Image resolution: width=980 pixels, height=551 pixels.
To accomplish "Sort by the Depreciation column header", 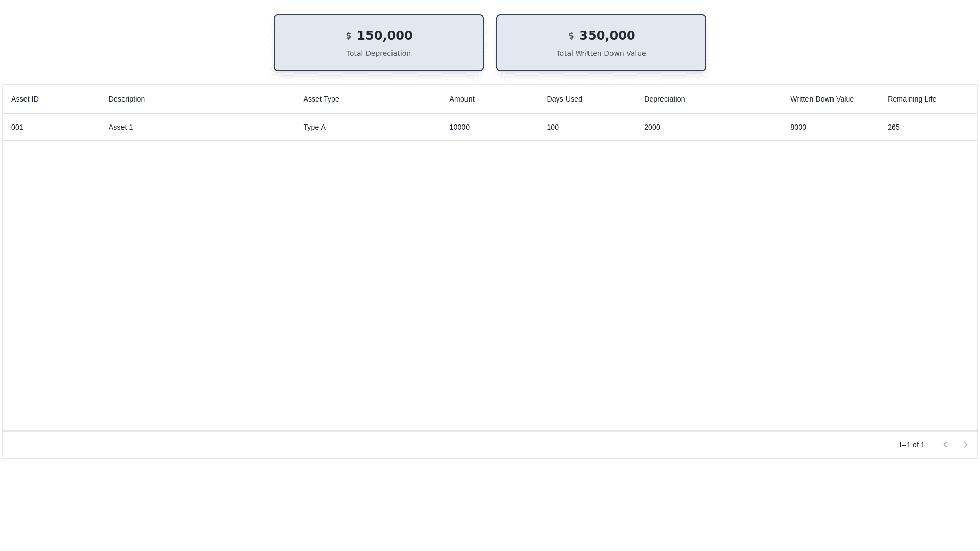I will click(664, 99).
